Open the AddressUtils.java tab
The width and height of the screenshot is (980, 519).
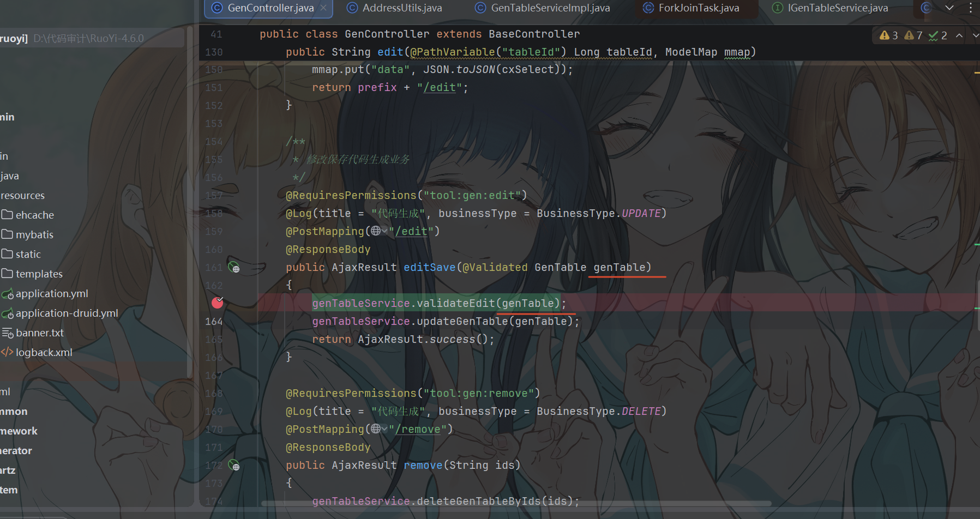(x=395, y=8)
